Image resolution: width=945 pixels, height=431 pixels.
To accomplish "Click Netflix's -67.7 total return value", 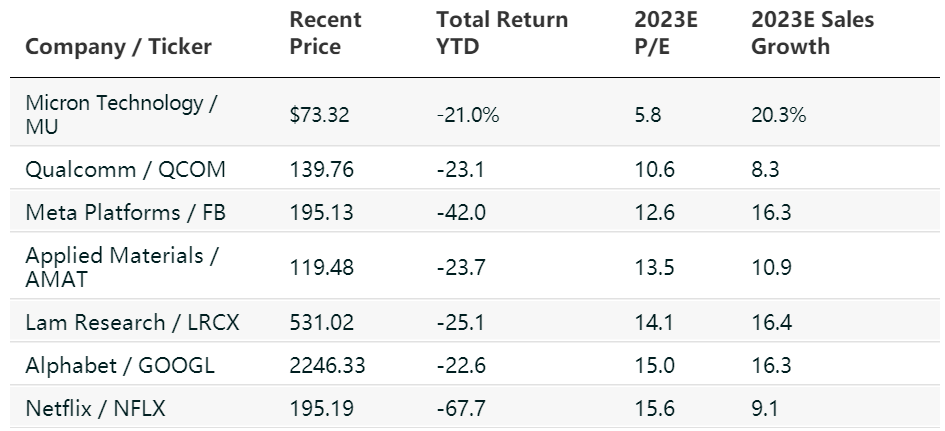I will [x=461, y=409].
